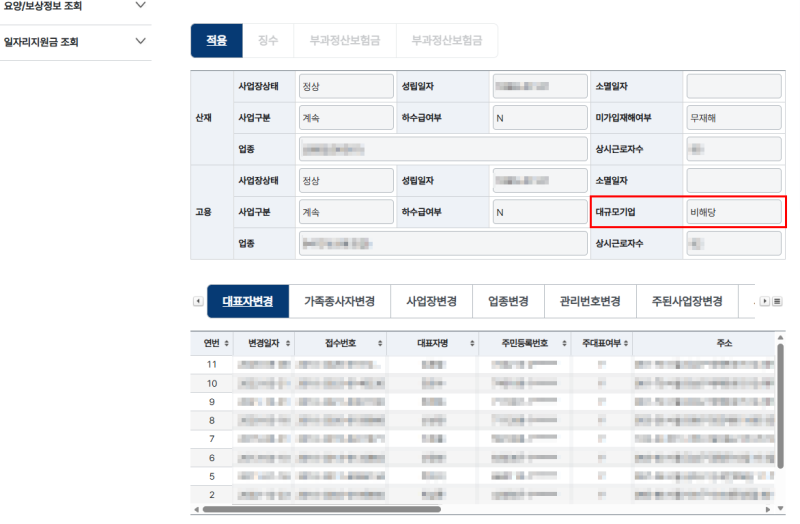
Task: Select the 사업장변경 tab
Action: pos(432,302)
